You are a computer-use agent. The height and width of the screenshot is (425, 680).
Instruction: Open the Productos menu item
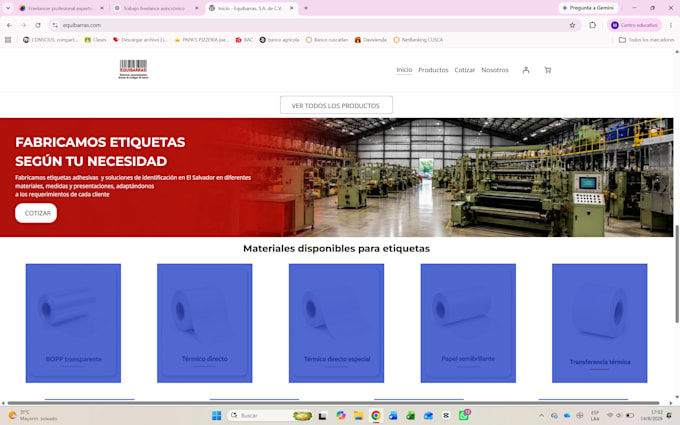433,70
